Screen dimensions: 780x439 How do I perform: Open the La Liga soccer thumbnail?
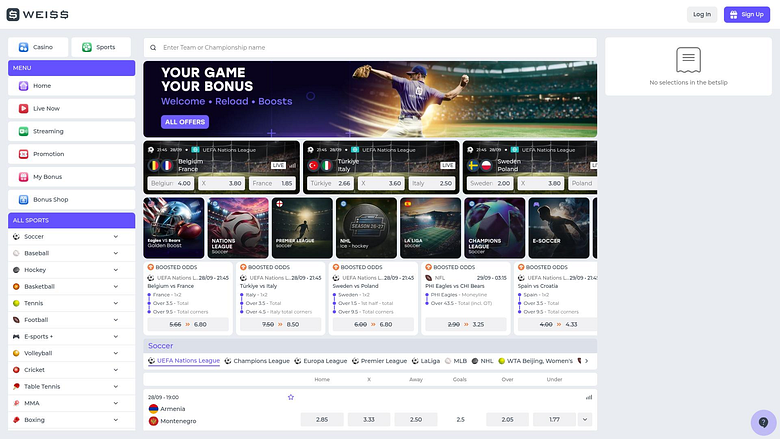click(430, 228)
